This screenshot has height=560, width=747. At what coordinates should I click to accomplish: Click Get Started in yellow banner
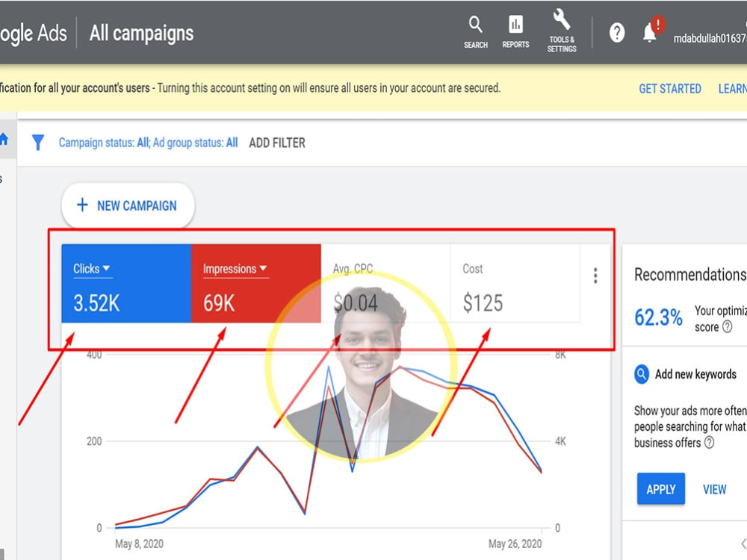pyautogui.click(x=670, y=89)
